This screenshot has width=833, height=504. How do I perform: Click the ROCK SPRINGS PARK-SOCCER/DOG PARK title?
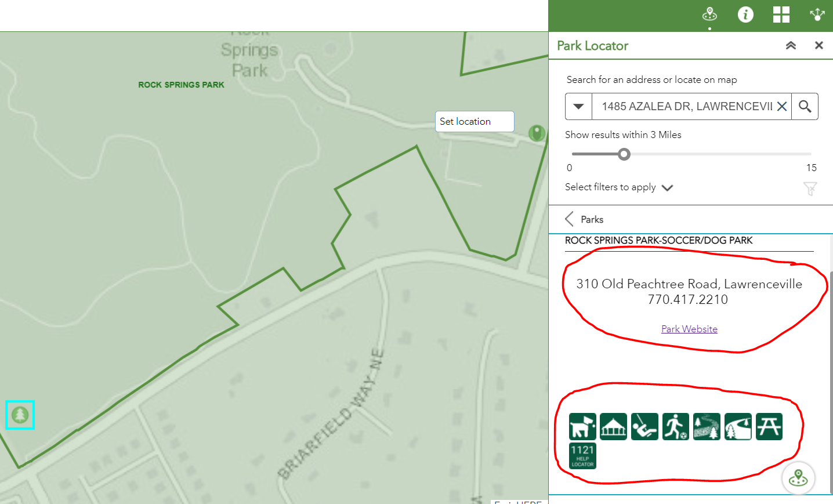tap(659, 240)
